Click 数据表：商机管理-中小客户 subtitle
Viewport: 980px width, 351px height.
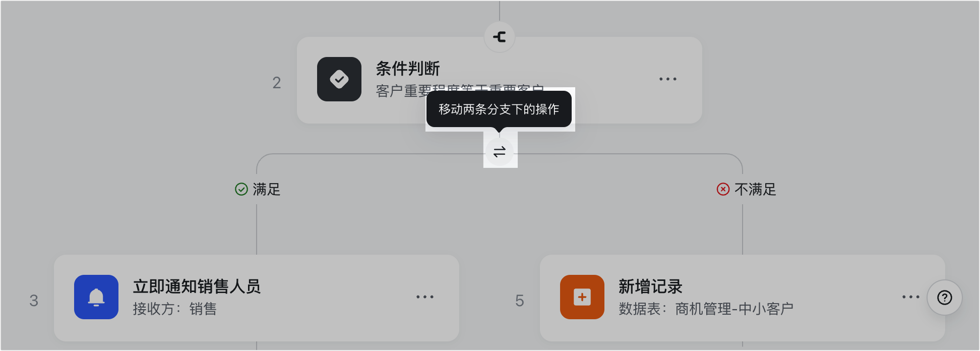pos(706,309)
